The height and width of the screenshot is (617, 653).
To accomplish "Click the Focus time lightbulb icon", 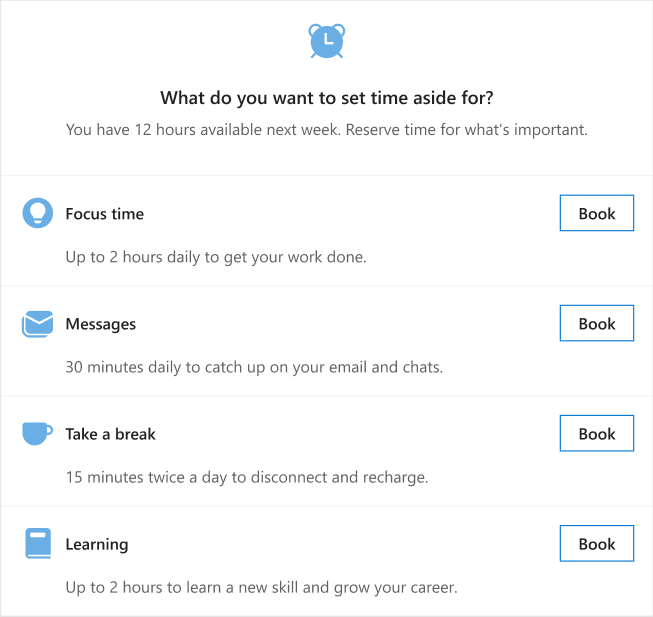I will [x=37, y=213].
